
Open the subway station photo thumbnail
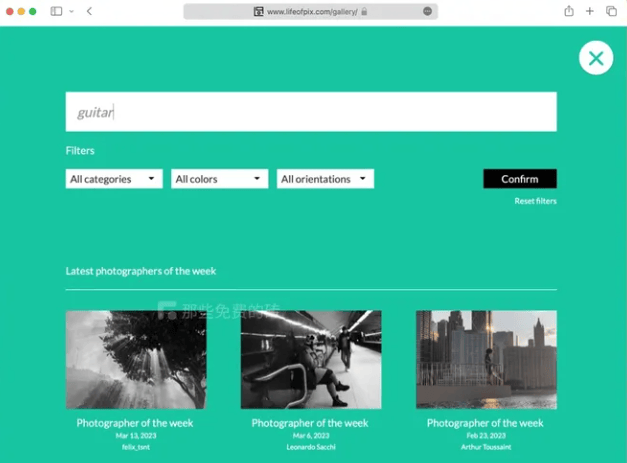[310, 359]
